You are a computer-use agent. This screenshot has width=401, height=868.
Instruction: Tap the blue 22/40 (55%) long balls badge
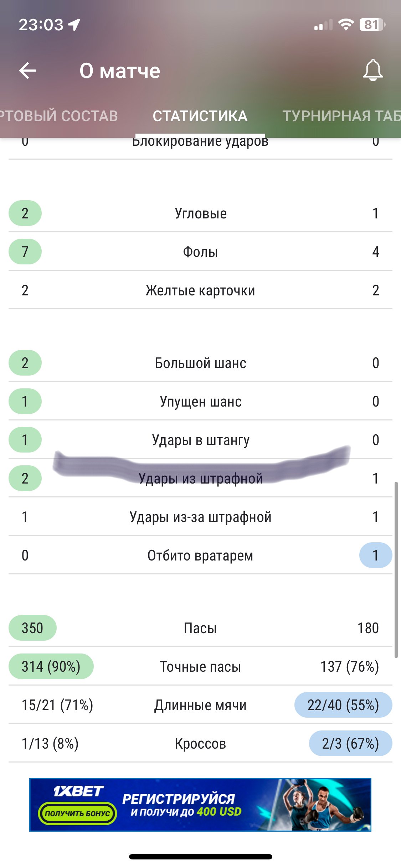[x=343, y=705]
